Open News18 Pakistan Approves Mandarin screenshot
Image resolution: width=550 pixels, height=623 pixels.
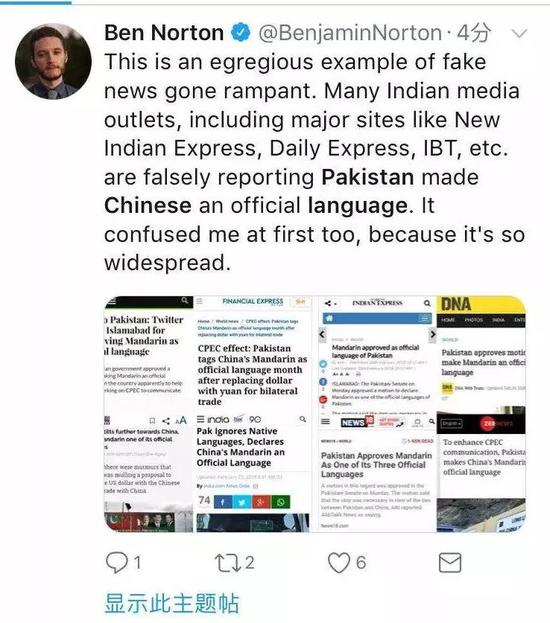click(376, 473)
